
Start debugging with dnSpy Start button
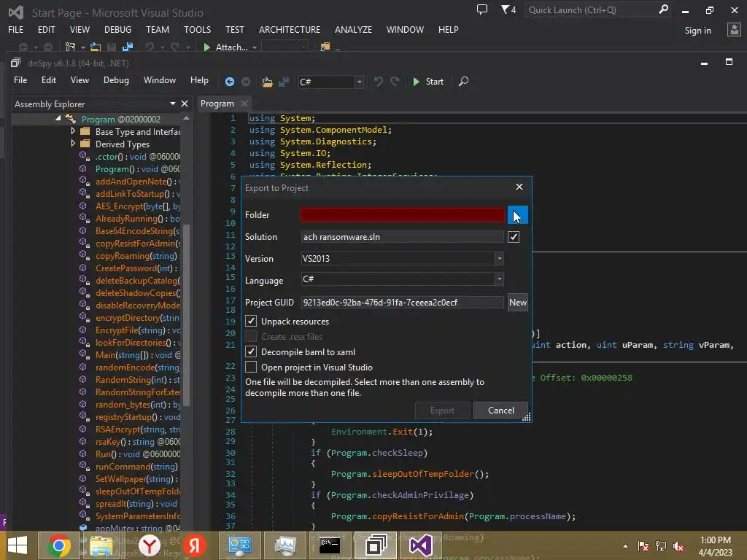click(x=428, y=82)
